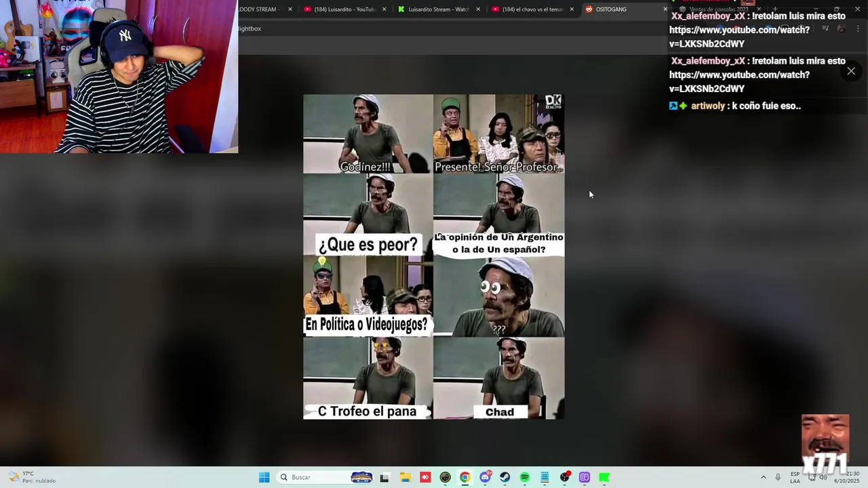Open File Explorer from the taskbar
Image resolution: width=868 pixels, height=488 pixels.
pos(405,477)
